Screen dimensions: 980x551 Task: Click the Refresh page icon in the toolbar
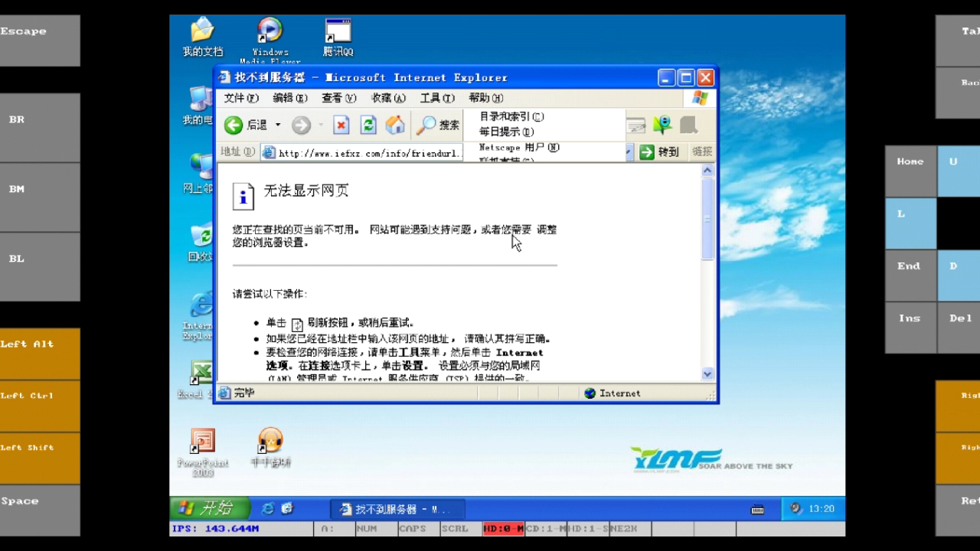coord(368,126)
